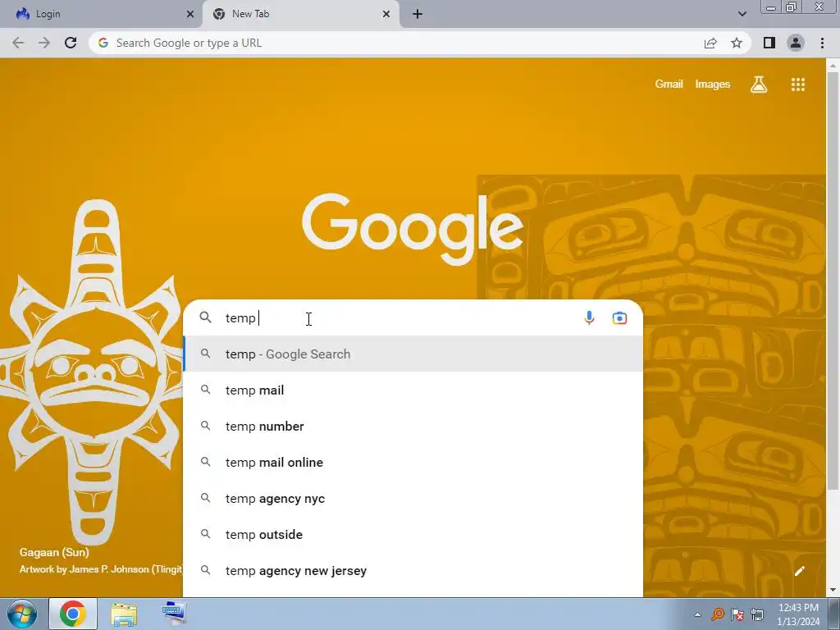
Task: Click the share page icon in address bar
Action: click(x=710, y=43)
